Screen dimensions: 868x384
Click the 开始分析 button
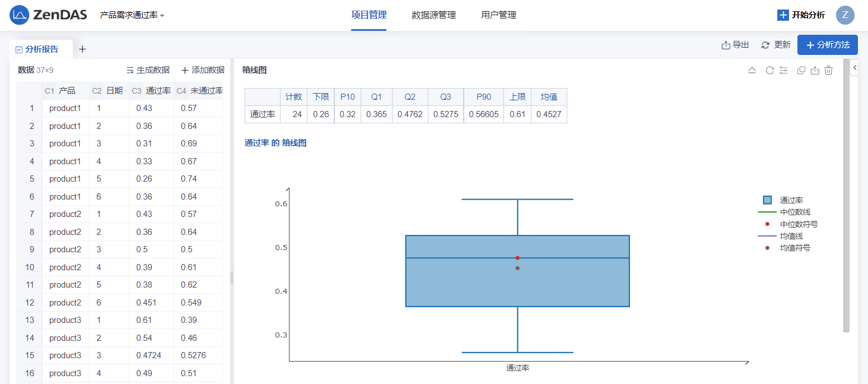pos(801,15)
